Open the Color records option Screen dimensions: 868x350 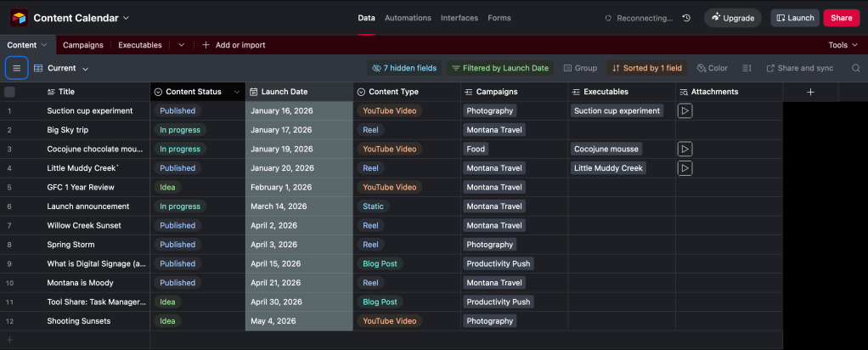(x=712, y=68)
